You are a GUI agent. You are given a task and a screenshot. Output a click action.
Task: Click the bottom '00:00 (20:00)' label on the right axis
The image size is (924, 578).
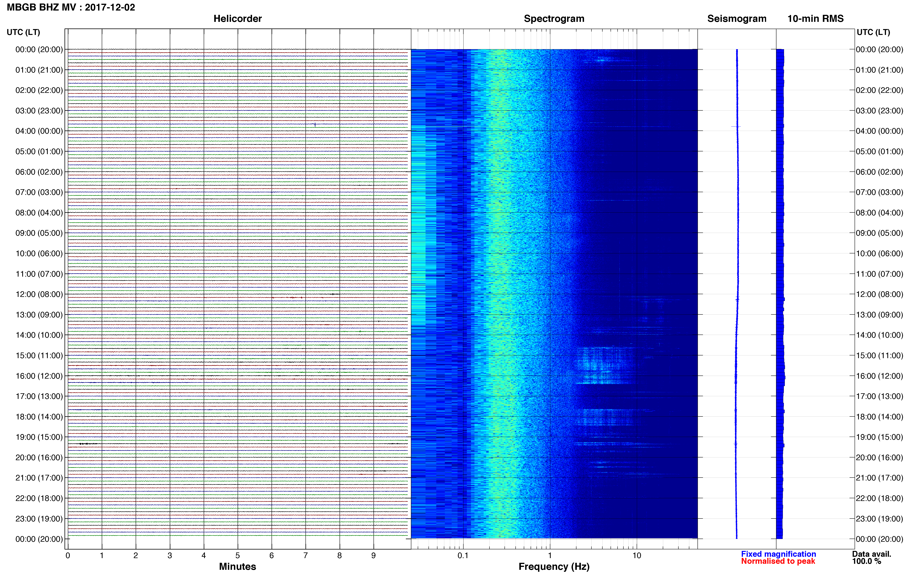[x=879, y=539]
